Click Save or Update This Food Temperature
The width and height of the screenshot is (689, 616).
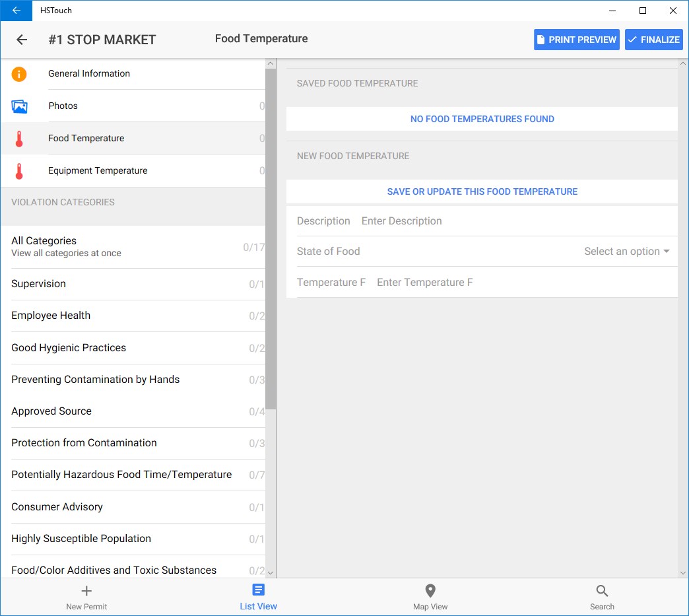482,191
